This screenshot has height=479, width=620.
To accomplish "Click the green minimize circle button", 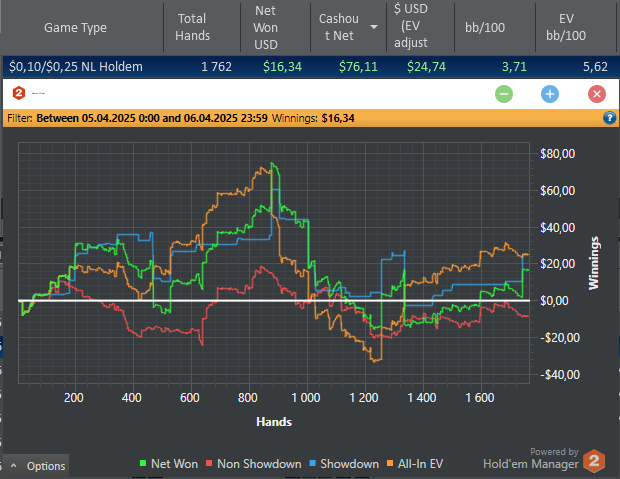I will 504,94.
